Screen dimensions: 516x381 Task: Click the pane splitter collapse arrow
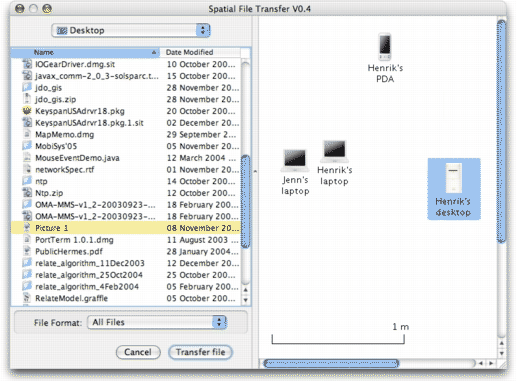[255, 171]
